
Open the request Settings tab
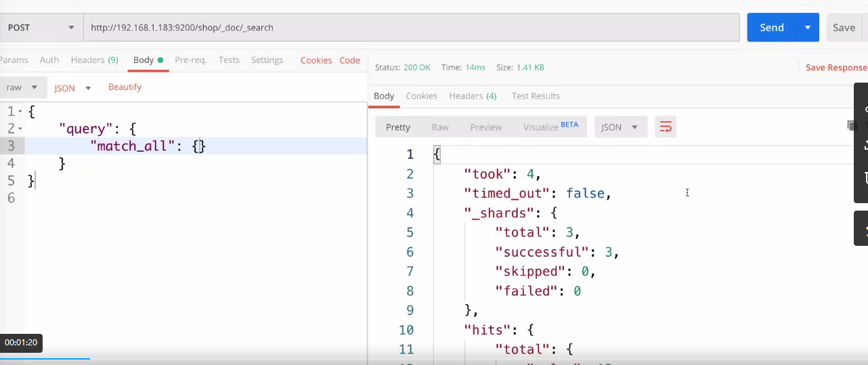267,60
